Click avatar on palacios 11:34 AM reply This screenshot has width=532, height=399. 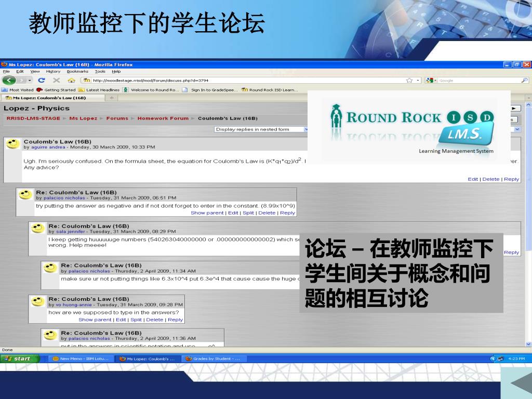click(x=50, y=268)
